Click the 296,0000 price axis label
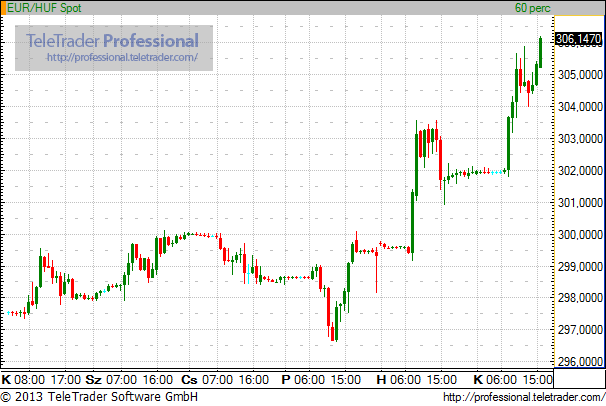Image resolution: width=606 pixels, height=406 pixels. 580,362
